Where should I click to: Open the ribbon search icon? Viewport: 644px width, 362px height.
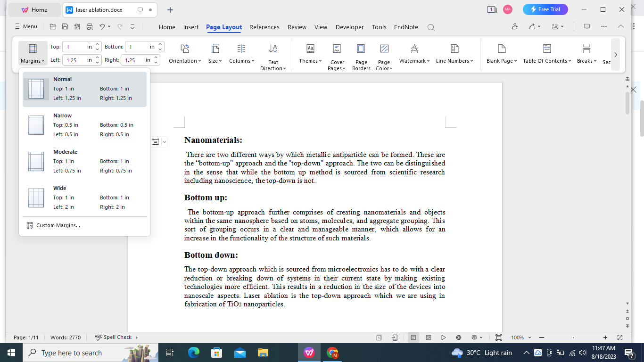[x=431, y=27]
